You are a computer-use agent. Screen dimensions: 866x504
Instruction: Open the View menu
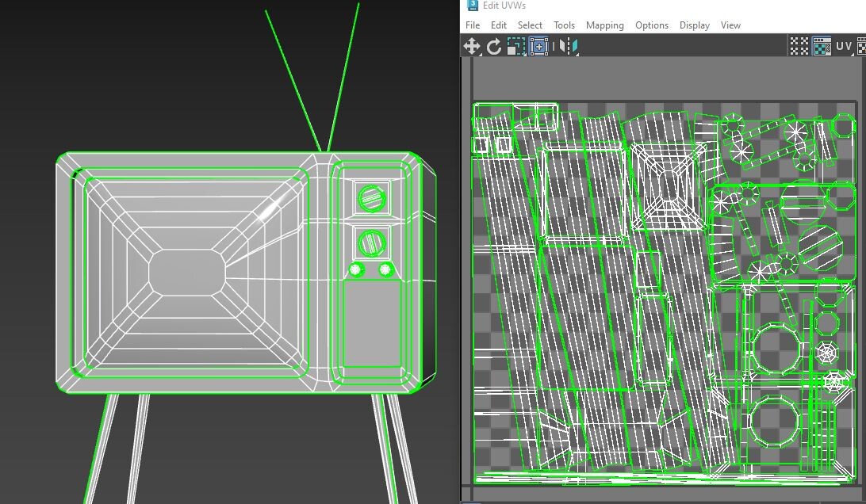(730, 25)
